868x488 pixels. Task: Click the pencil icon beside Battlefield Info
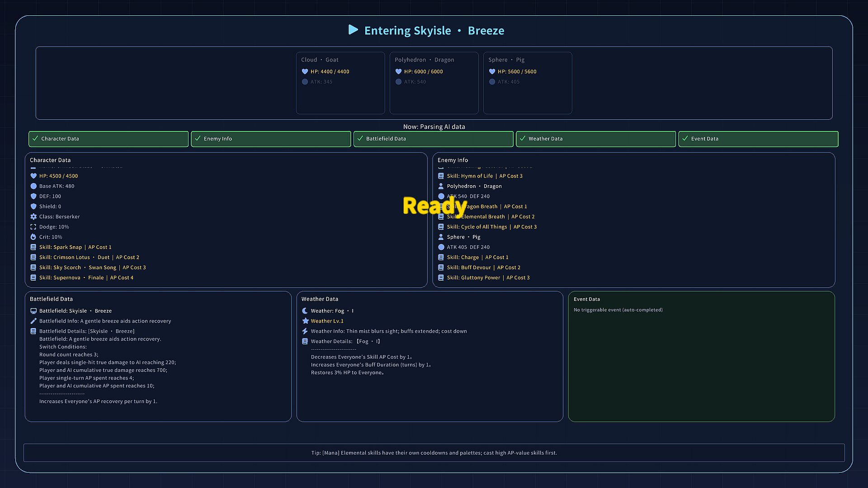(33, 321)
